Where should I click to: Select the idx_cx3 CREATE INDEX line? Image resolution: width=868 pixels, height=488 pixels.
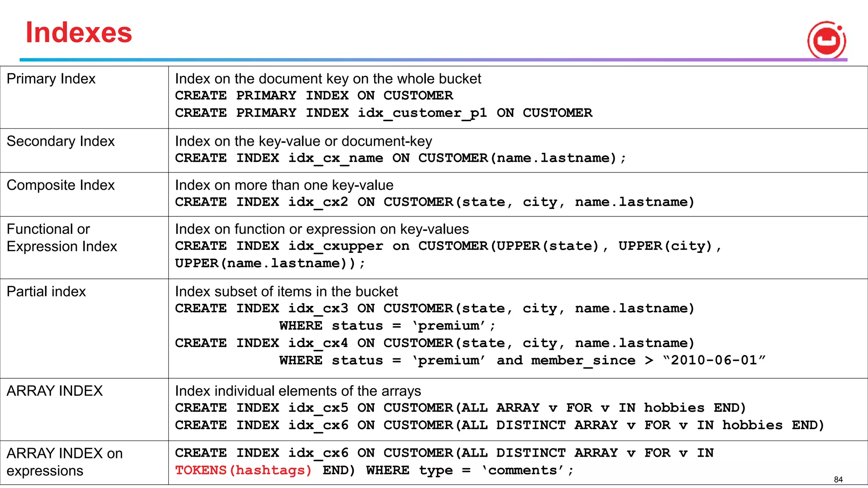pos(435,308)
